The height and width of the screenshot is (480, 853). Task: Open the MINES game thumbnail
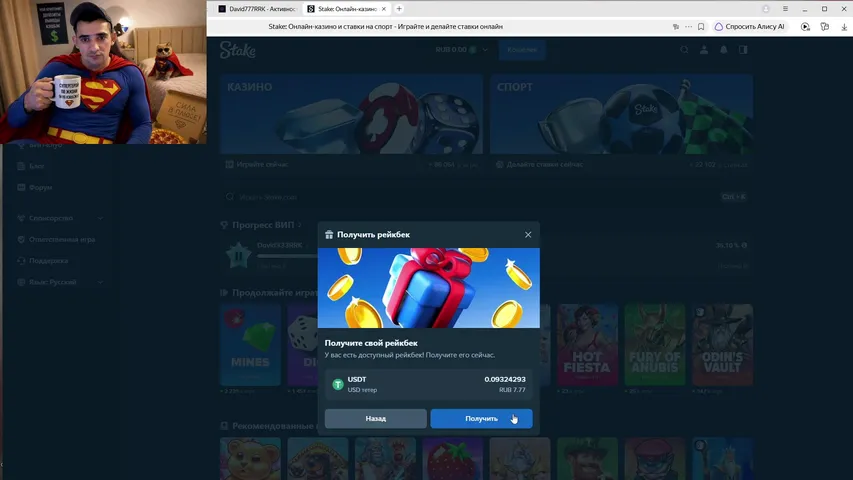click(250, 345)
